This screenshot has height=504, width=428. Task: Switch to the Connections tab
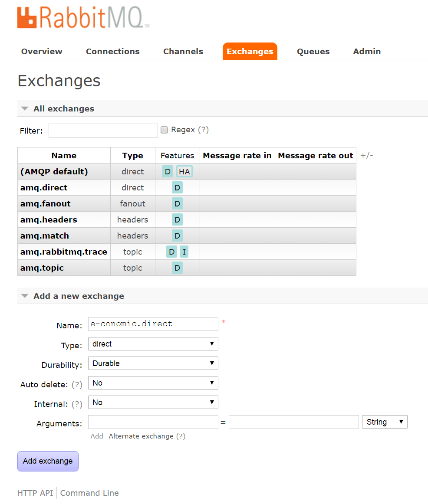[x=113, y=52]
